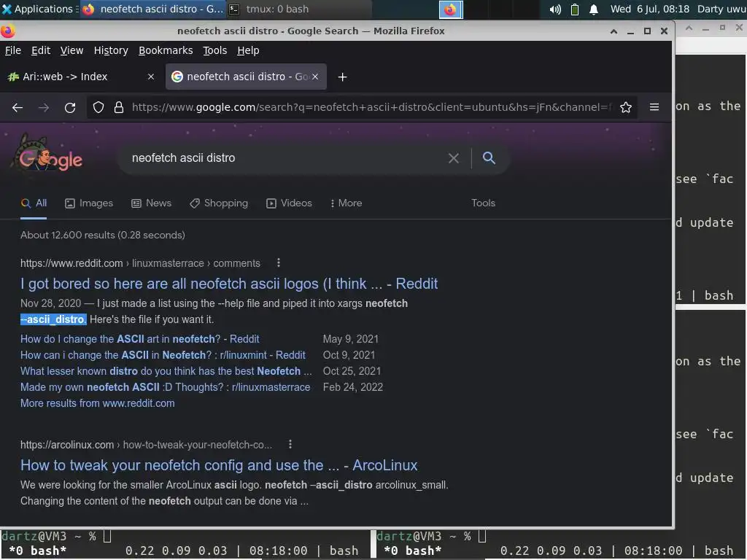Expand the More search categories dropdown

pyautogui.click(x=346, y=203)
